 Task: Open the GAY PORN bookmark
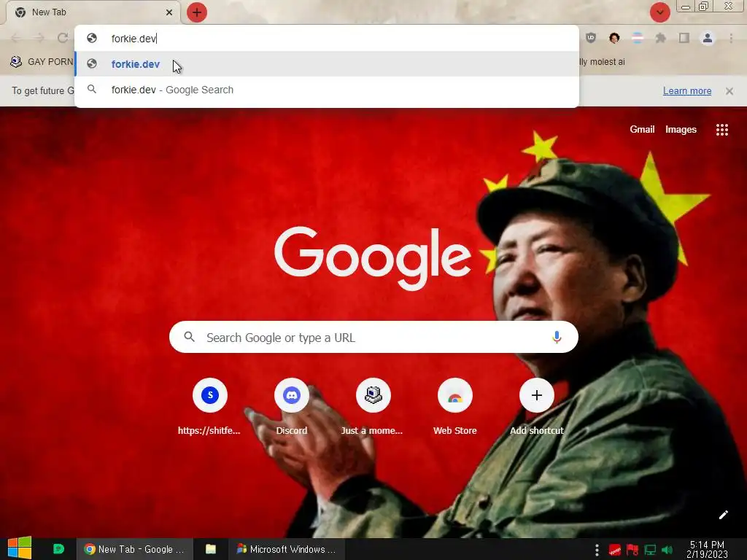[x=42, y=61]
